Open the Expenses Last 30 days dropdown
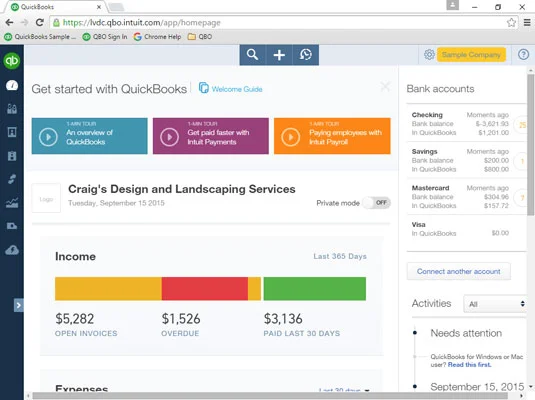This screenshot has height=400, width=535. click(344, 390)
